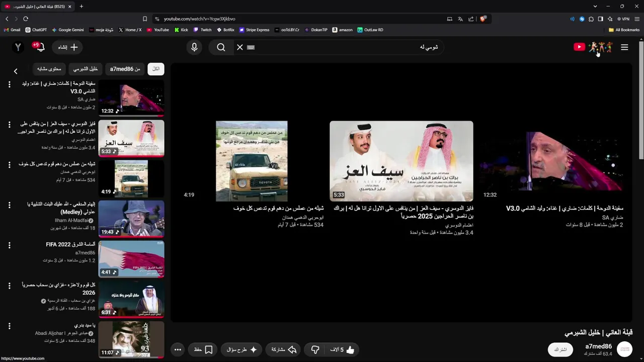The image size is (644, 362).
Task: Focus the YouTube search input field
Action: (347, 47)
